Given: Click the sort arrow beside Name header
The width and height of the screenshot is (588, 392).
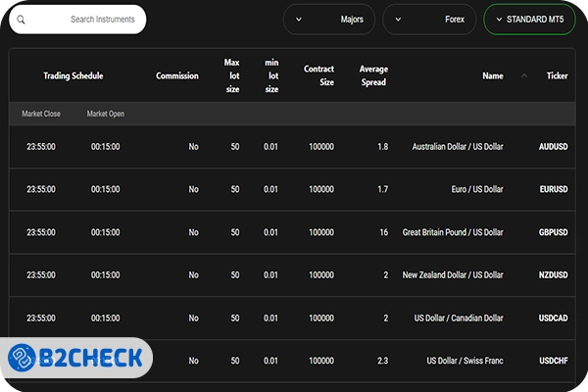Looking at the screenshot, I should [x=523, y=75].
